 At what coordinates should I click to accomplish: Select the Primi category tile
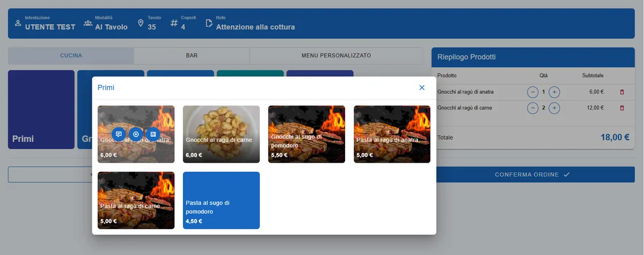tap(41, 110)
